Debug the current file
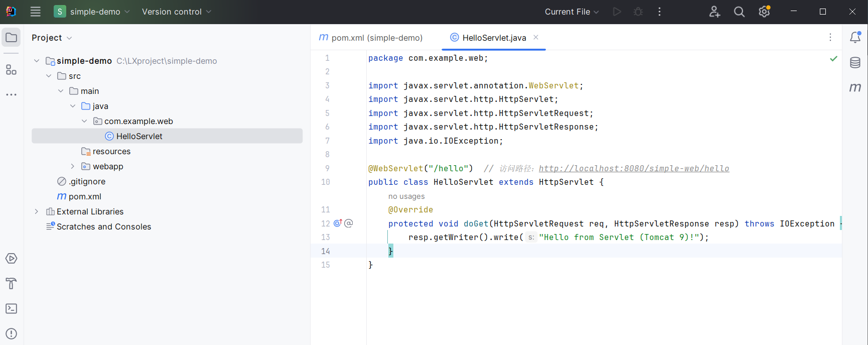 point(638,12)
